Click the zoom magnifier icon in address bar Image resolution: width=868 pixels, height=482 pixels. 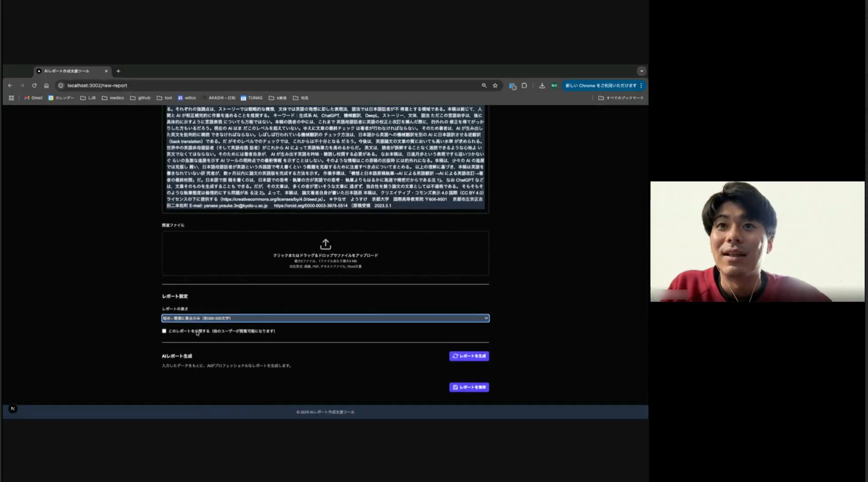click(484, 86)
